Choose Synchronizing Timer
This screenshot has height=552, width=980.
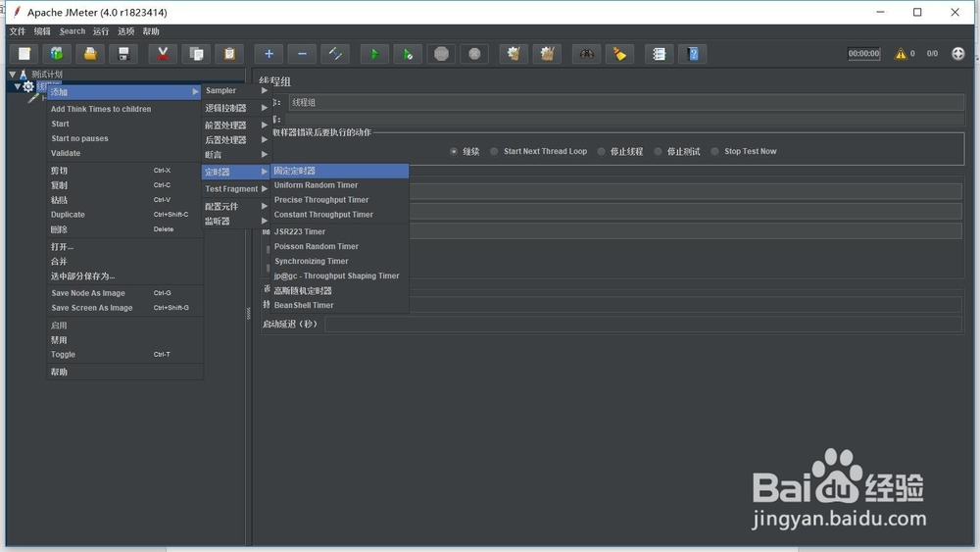click(x=340, y=262)
